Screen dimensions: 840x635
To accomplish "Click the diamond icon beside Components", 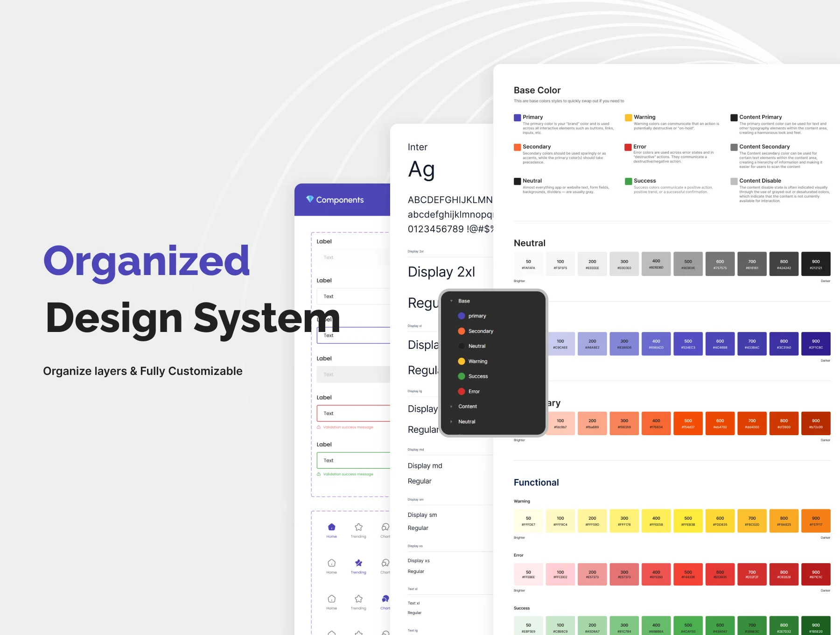I will click(x=310, y=199).
